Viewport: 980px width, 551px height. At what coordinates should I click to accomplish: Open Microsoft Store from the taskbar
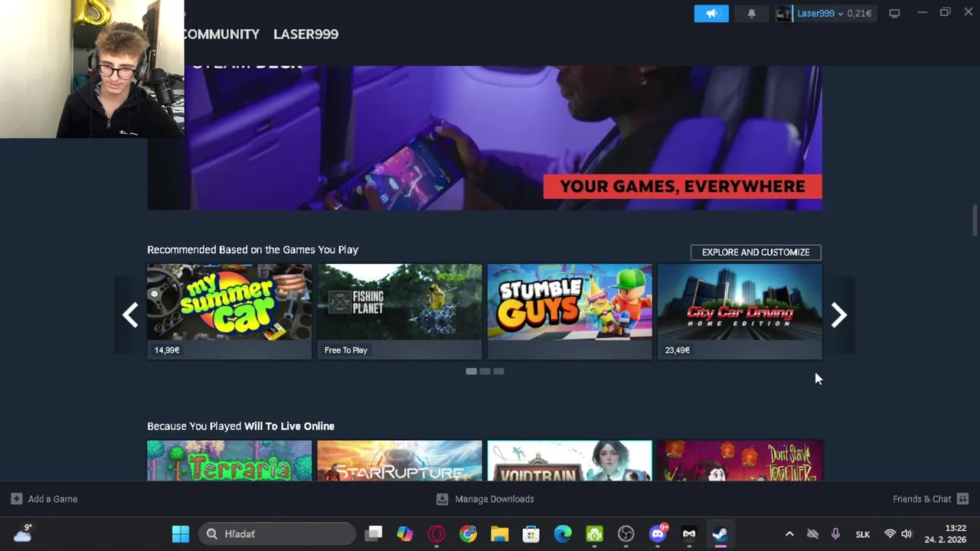[531, 534]
